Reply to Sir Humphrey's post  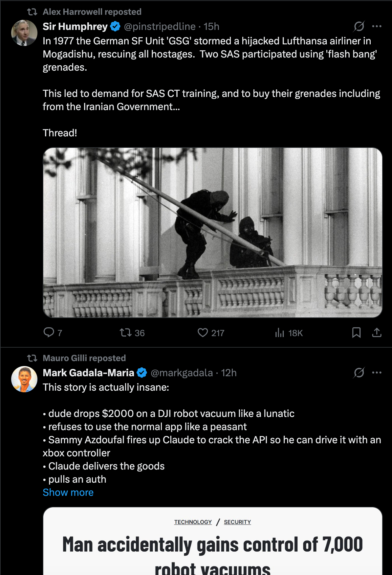point(49,333)
